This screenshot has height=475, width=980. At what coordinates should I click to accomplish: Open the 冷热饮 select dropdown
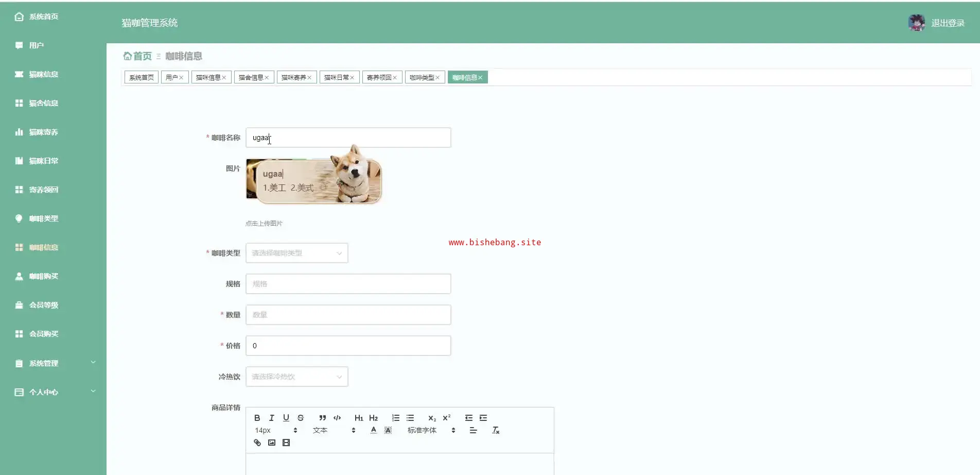tap(297, 377)
